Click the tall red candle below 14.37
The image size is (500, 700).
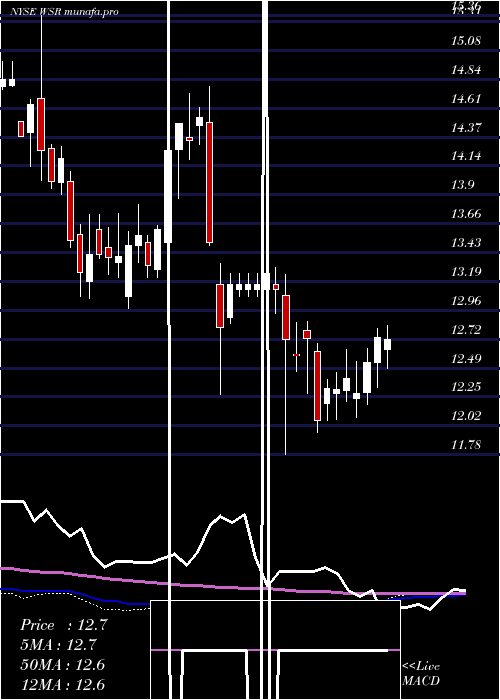(x=209, y=183)
